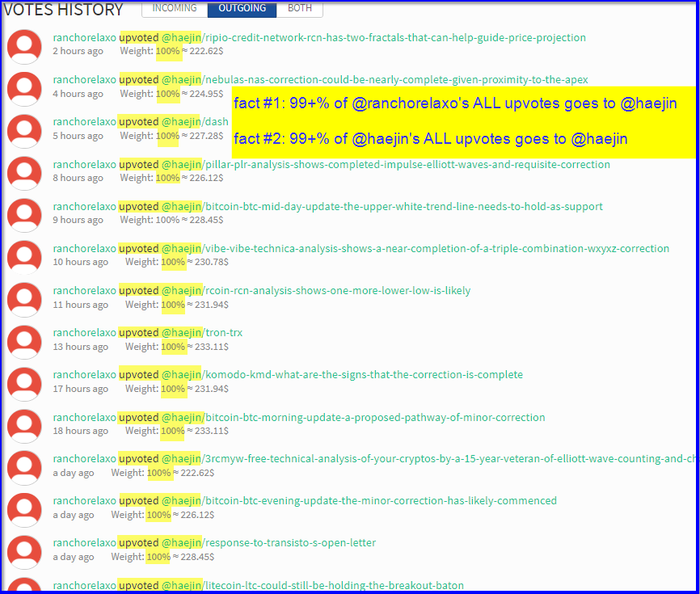Switch to the INCOMING votes tab
Screen dimensions: 700x594
[x=175, y=8]
